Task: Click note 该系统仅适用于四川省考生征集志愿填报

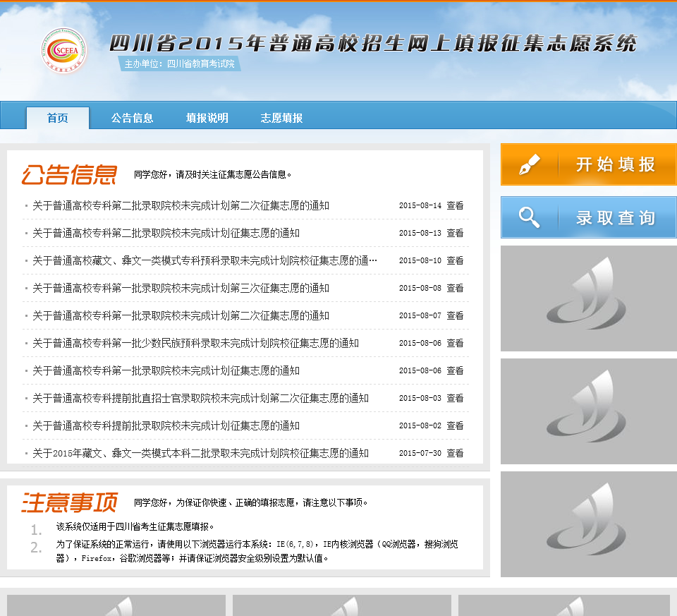Action: (135, 526)
